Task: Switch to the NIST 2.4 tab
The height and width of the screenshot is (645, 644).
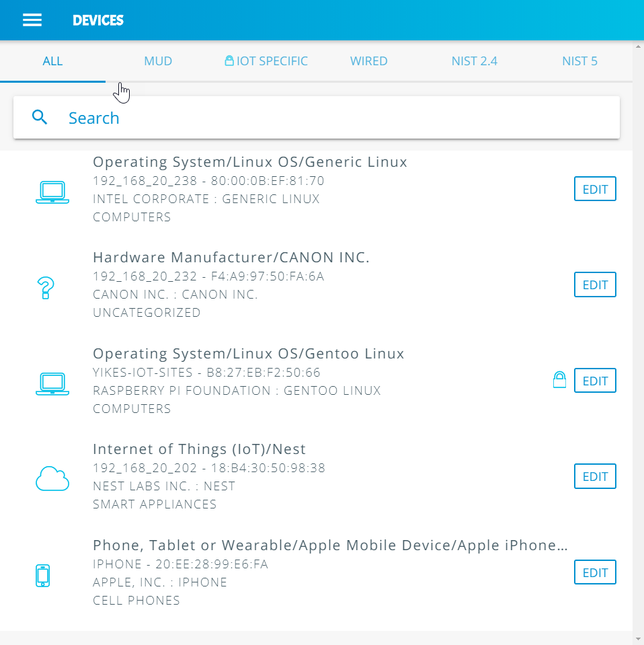Action: click(x=474, y=61)
